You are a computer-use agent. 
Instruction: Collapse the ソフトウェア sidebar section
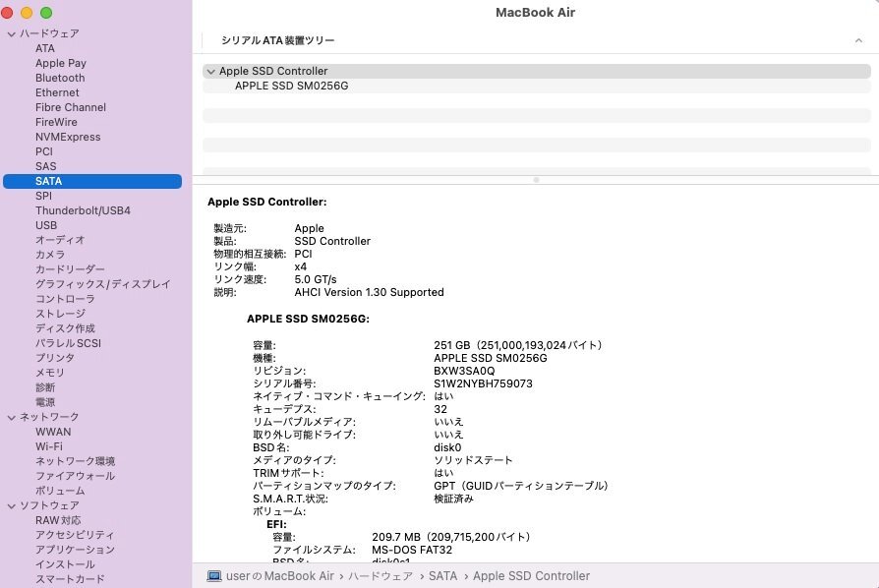(x=12, y=504)
